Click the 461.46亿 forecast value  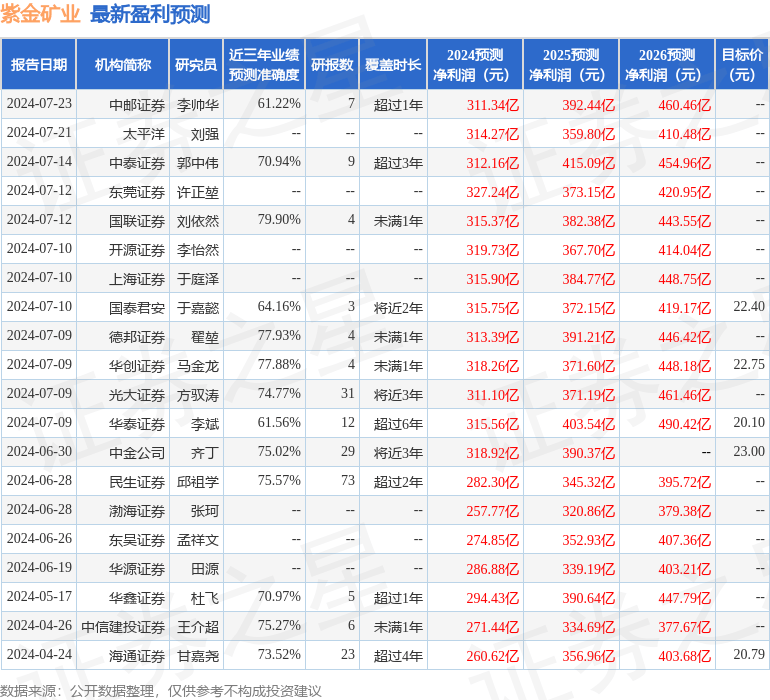coord(685,394)
